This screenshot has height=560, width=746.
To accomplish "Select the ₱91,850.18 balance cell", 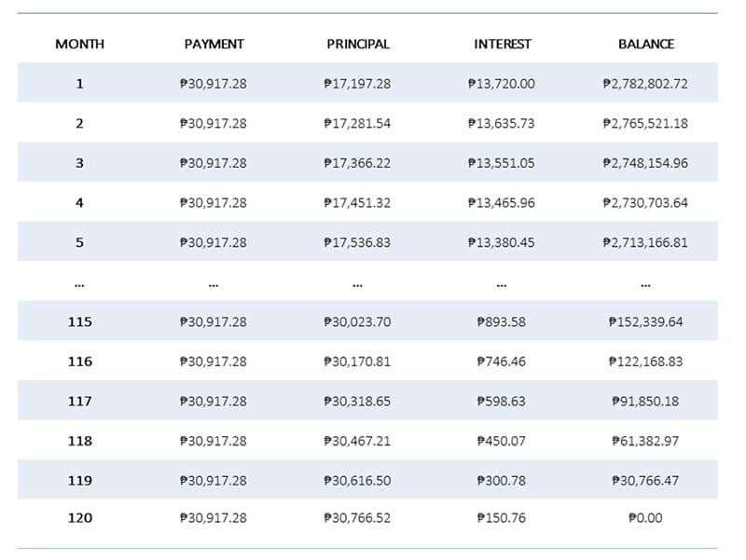I will click(645, 401).
